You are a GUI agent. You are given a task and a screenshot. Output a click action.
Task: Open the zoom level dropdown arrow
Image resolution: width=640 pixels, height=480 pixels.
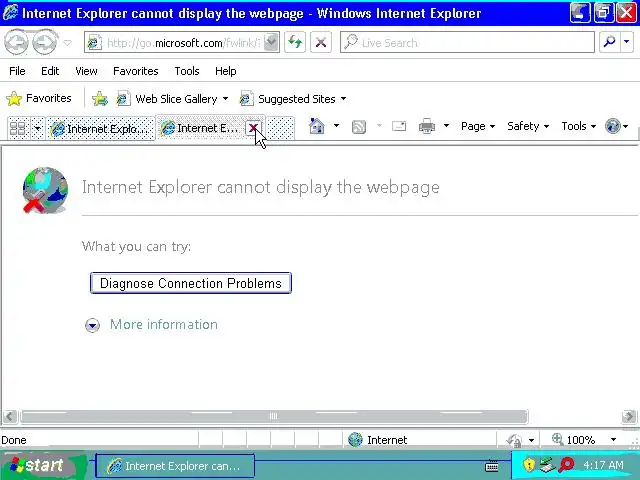[x=613, y=440]
